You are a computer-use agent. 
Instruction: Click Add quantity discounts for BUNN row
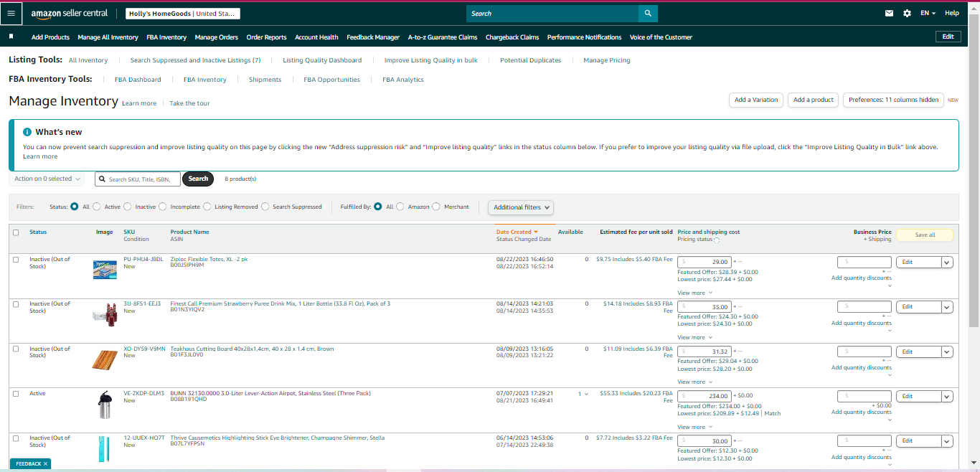point(861,412)
